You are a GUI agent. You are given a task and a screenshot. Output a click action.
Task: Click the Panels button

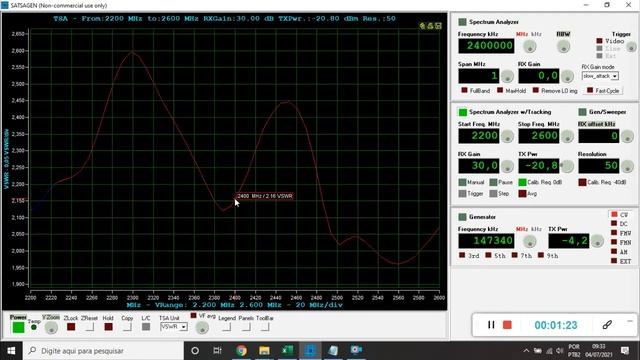(x=246, y=327)
